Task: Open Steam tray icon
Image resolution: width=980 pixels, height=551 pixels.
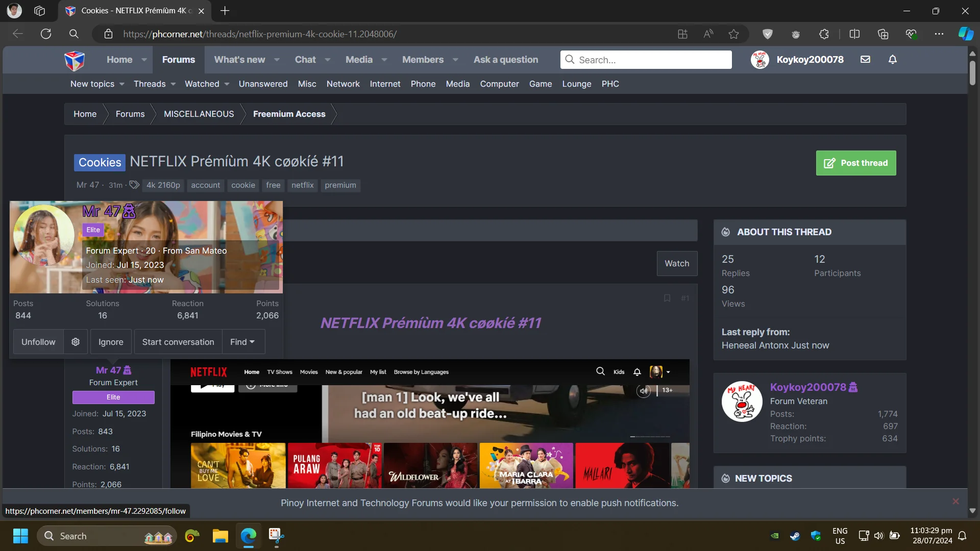Action: (795, 536)
